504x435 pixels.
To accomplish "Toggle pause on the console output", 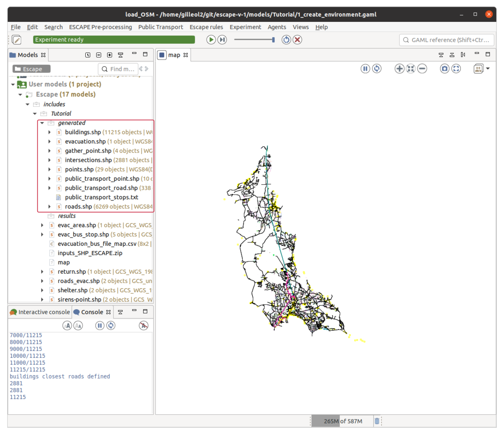I will click(x=100, y=325).
